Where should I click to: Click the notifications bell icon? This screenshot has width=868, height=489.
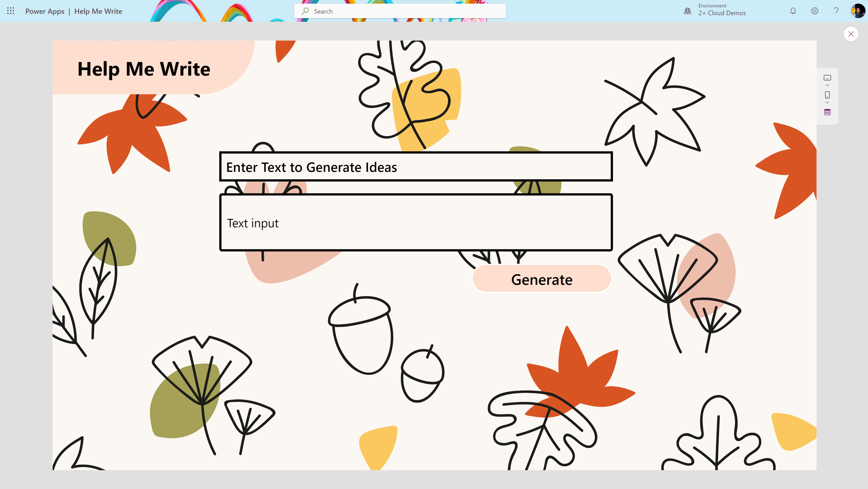[x=793, y=11]
